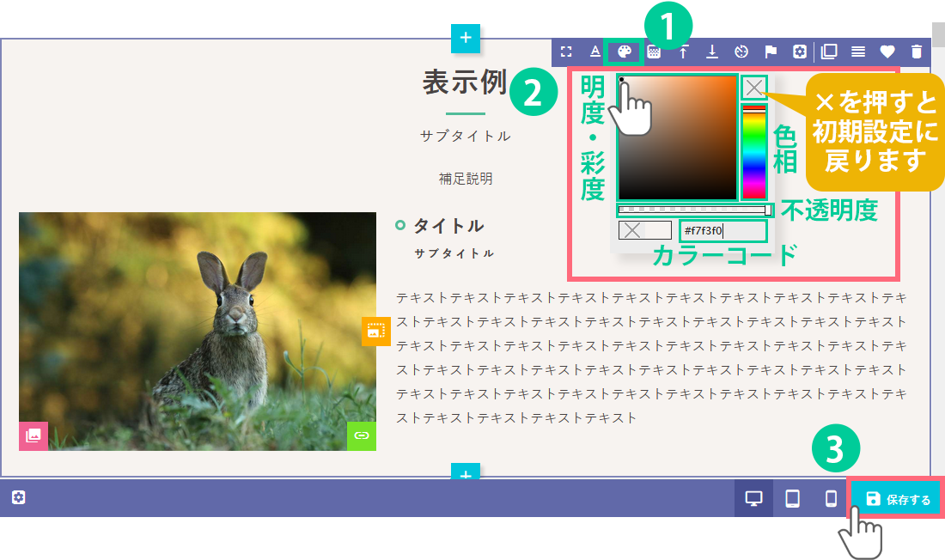Click the flag icon in block toolbar
This screenshot has height=560, width=945.
(771, 52)
